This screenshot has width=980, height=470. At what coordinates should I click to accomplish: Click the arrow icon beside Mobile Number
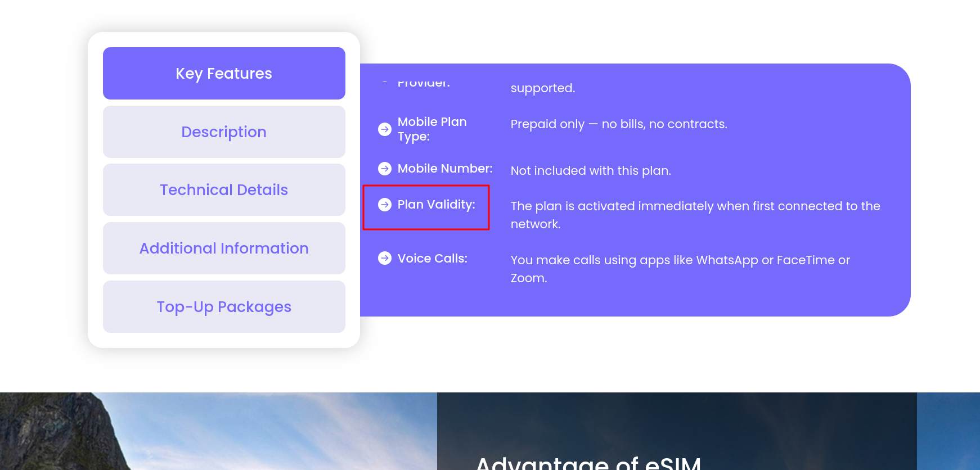coord(385,169)
